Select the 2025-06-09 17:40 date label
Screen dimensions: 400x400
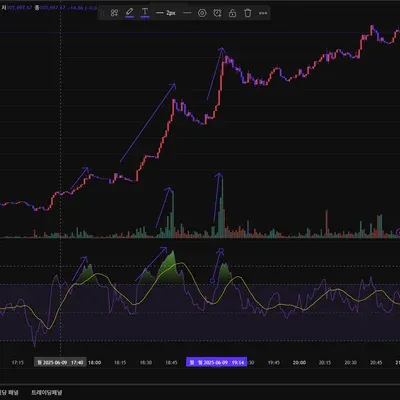(60, 362)
